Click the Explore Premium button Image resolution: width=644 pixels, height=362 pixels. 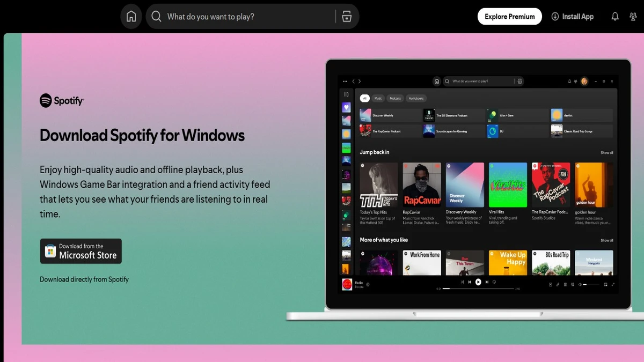coord(509,16)
